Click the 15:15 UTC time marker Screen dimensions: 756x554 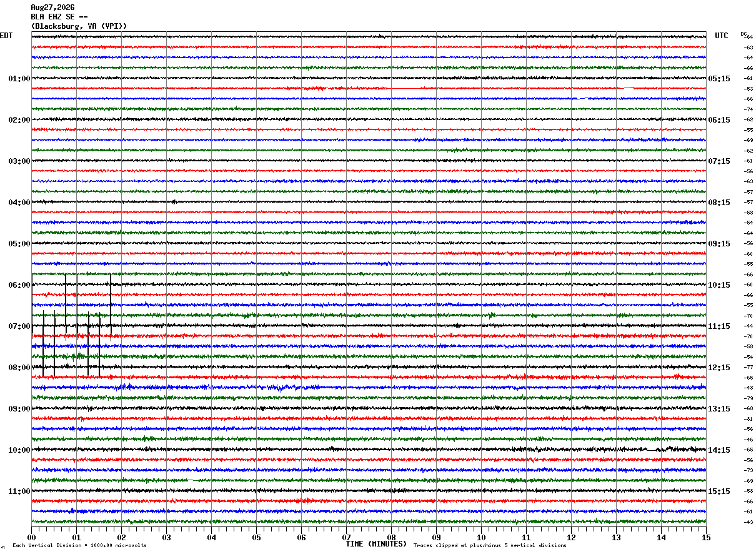tap(719, 491)
